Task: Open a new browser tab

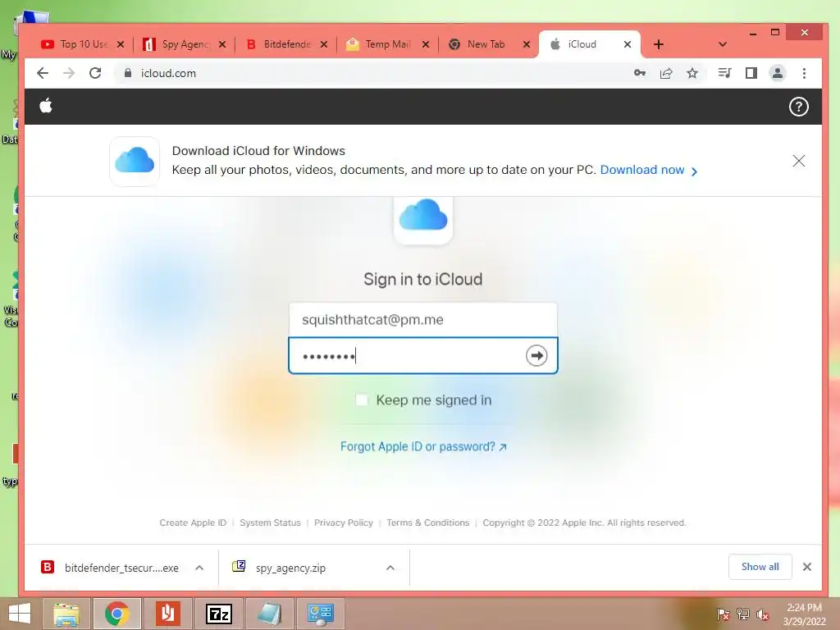Action: [659, 44]
